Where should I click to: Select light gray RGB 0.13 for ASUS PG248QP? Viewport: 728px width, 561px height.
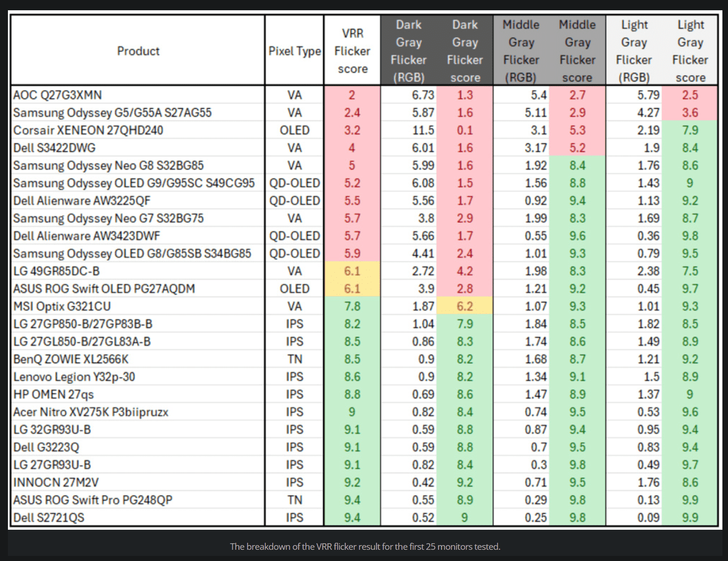634,500
